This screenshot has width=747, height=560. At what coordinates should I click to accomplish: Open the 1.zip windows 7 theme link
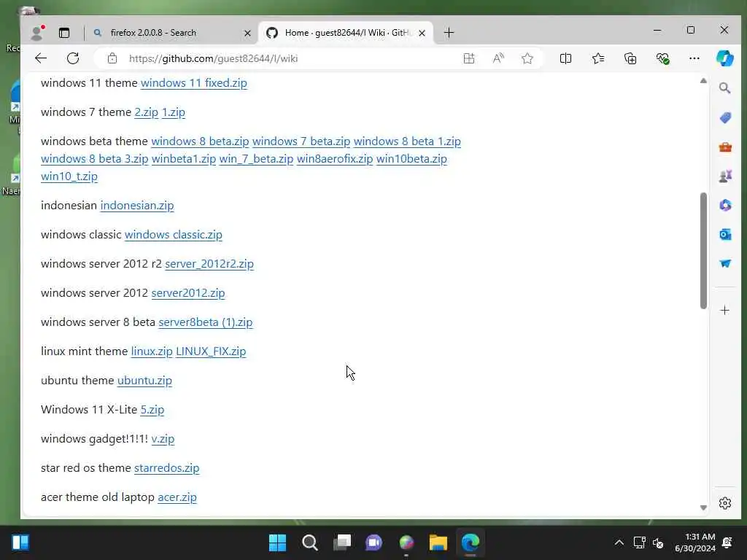(x=174, y=112)
